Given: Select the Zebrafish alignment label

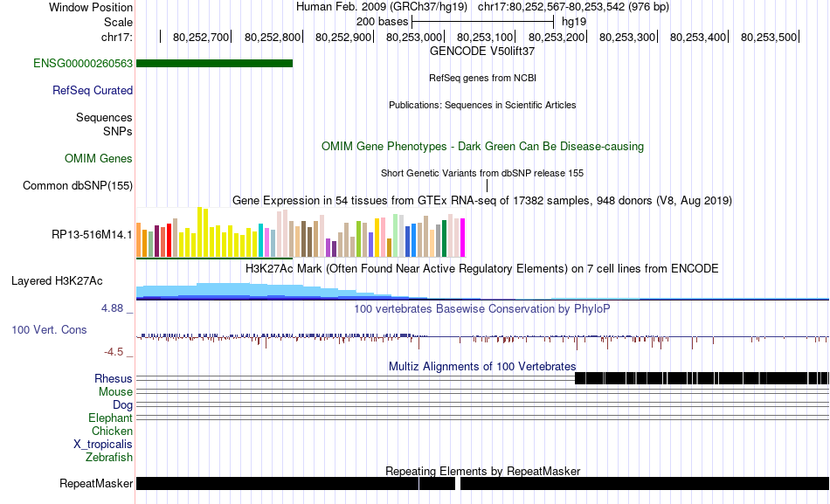Looking at the screenshot, I should [109, 457].
